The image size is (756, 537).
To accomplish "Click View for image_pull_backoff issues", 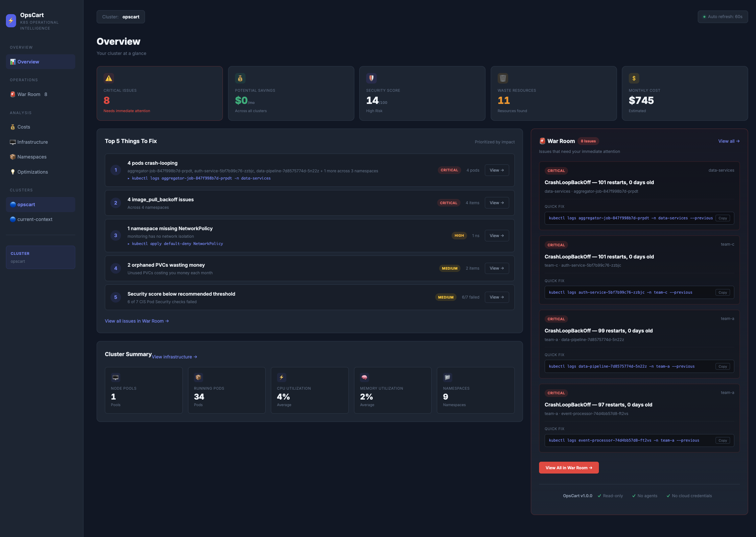I will [497, 203].
